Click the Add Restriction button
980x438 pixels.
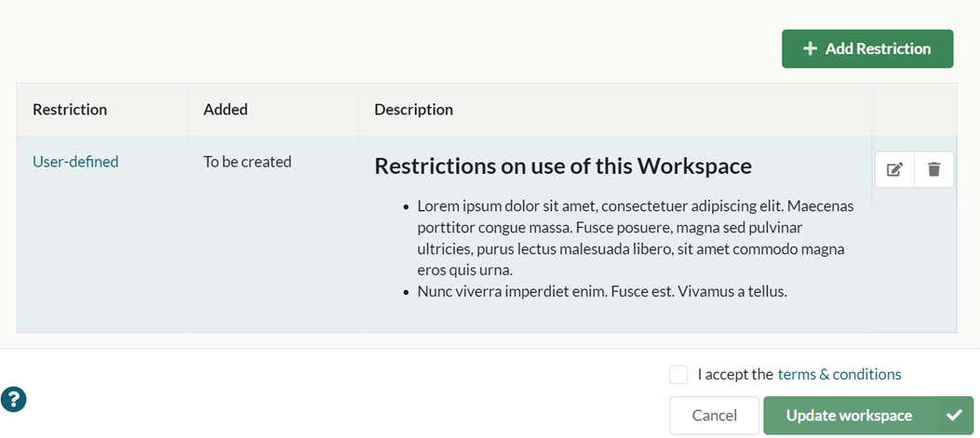[867, 49]
